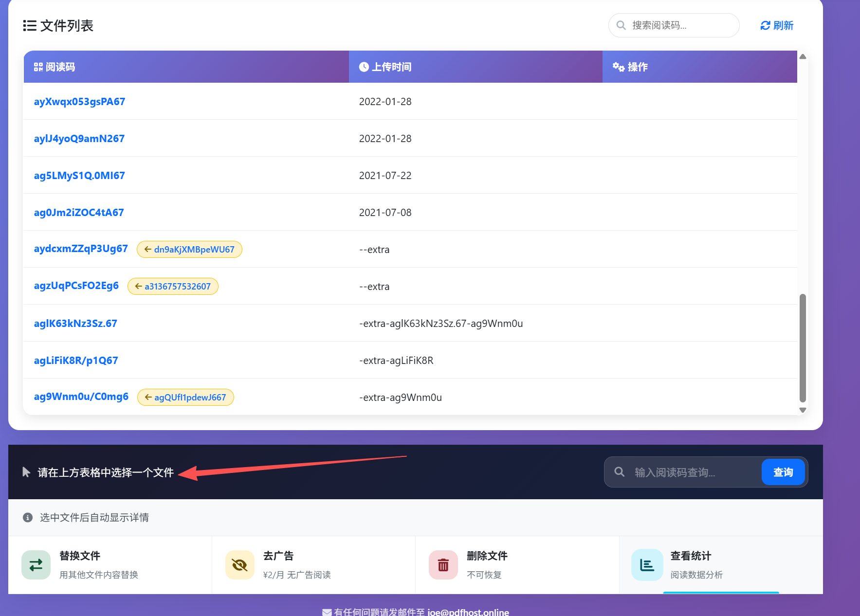Click the grid icon in 阅读码 column header
This screenshot has width=860, height=616.
tap(38, 67)
